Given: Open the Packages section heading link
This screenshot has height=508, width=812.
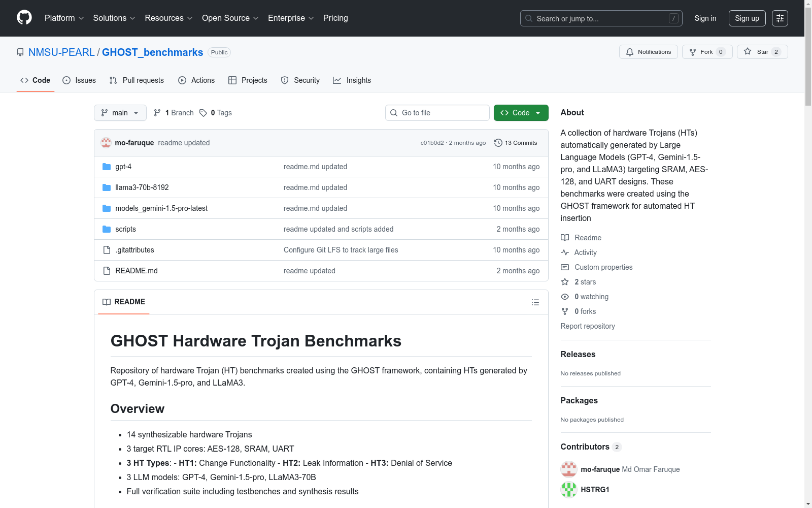Looking at the screenshot, I should (x=579, y=401).
